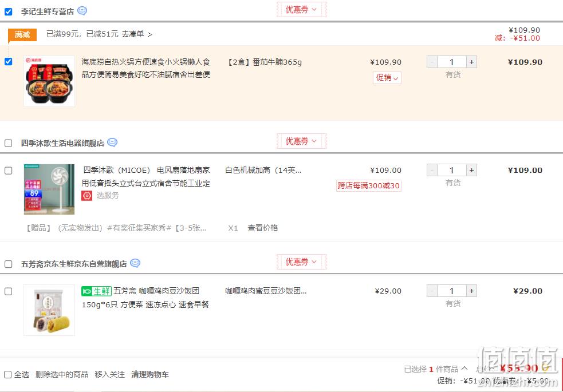Click the bold ¥29.00 subtotal of 五芳斋 饭团
Viewport: 563px width, 392px height.
click(528, 291)
